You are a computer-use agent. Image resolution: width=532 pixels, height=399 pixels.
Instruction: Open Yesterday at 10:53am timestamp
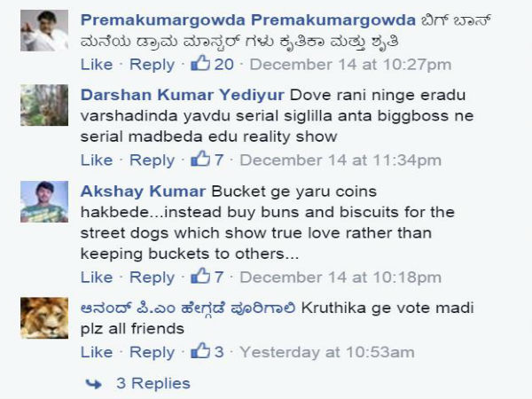pyautogui.click(x=327, y=352)
